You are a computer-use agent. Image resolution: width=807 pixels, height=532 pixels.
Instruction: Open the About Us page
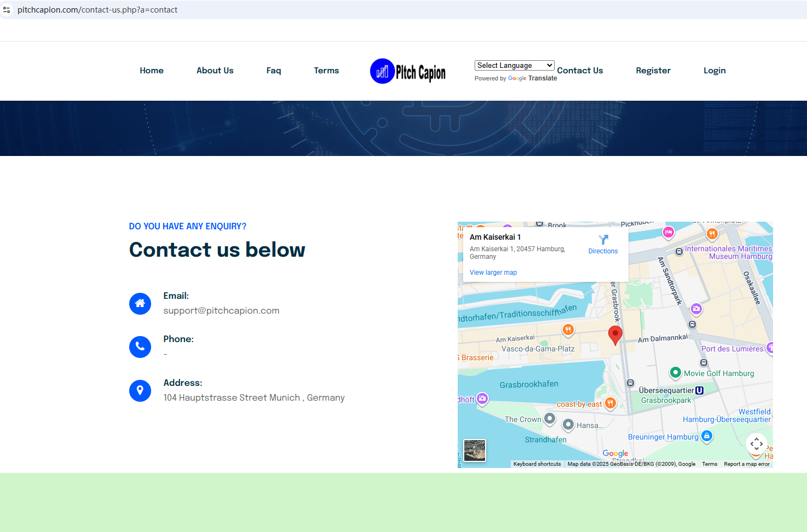215,71
